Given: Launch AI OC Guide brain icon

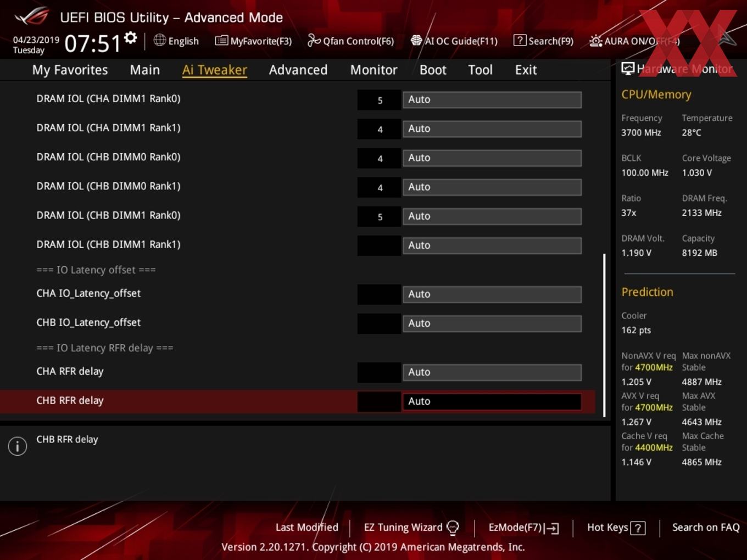Looking at the screenshot, I should (416, 41).
